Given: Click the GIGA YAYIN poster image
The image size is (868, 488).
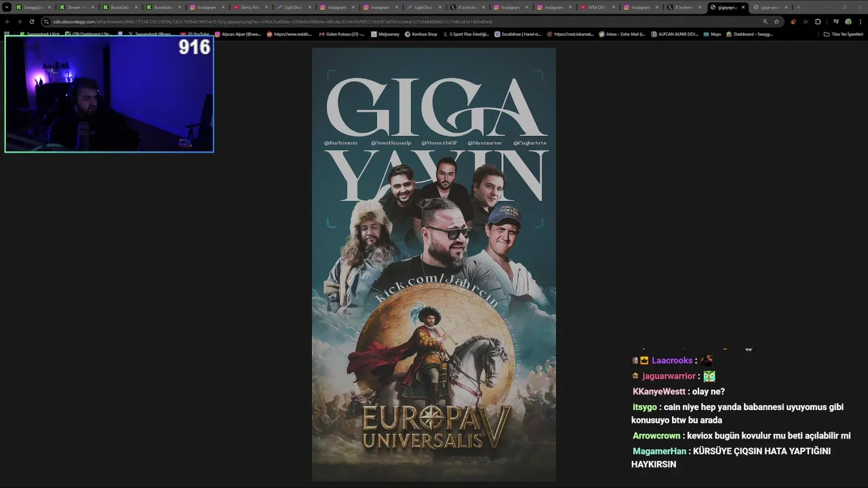Looking at the screenshot, I should (x=434, y=264).
